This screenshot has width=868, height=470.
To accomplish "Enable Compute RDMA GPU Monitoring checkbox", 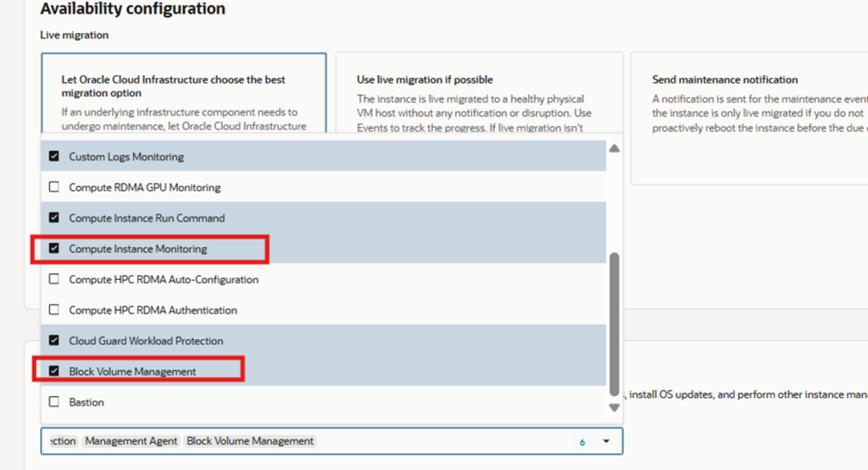I will (54, 187).
